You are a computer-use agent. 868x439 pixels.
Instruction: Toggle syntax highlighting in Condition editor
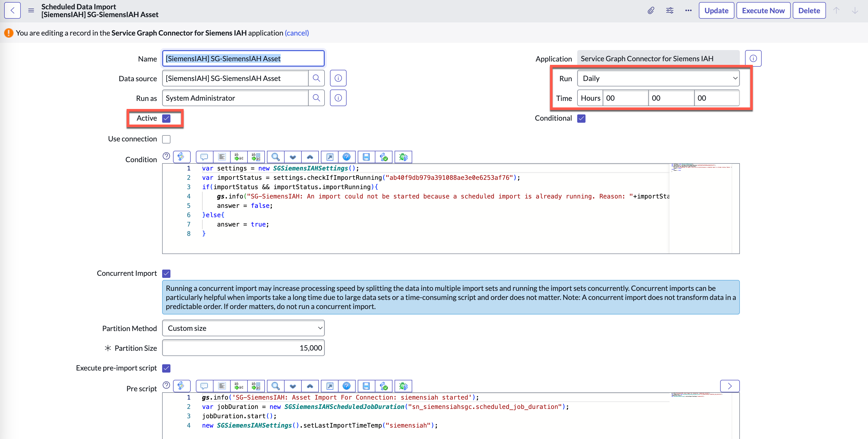coord(182,157)
